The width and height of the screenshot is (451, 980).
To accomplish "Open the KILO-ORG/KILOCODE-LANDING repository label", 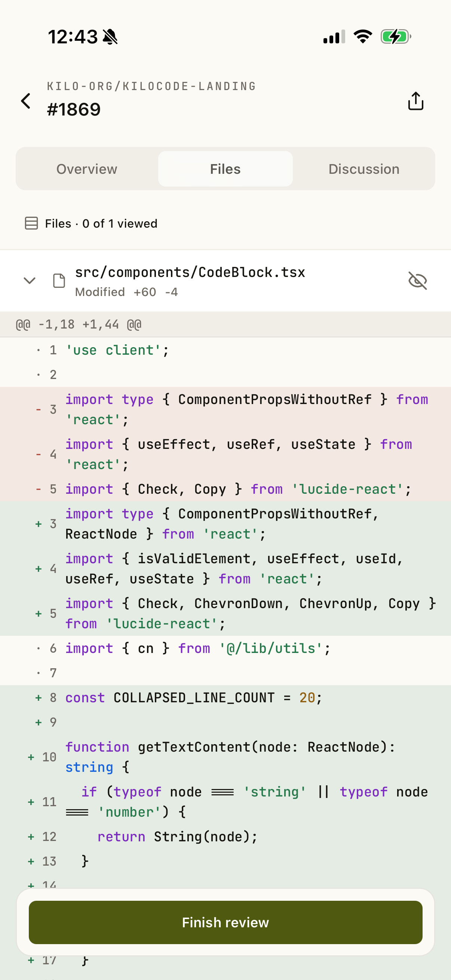I will click(x=151, y=86).
